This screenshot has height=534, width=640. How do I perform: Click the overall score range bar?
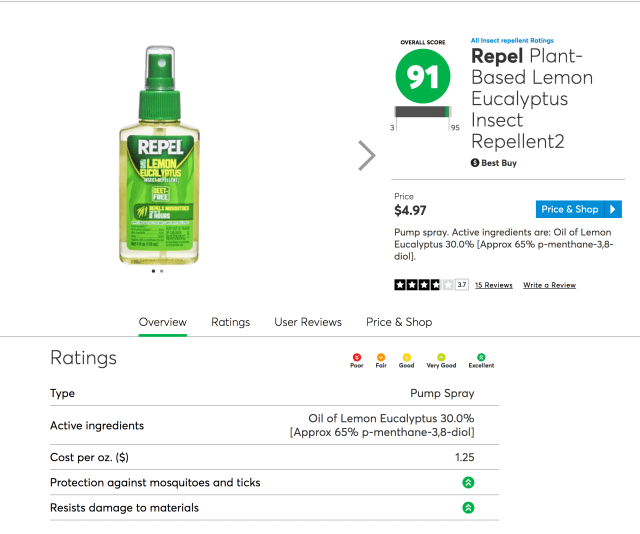(422, 111)
